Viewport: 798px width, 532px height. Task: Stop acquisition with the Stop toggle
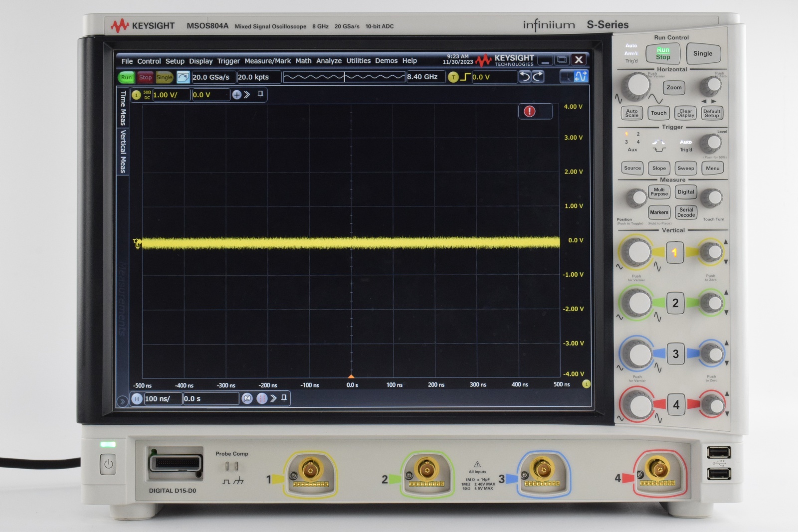tap(145, 77)
